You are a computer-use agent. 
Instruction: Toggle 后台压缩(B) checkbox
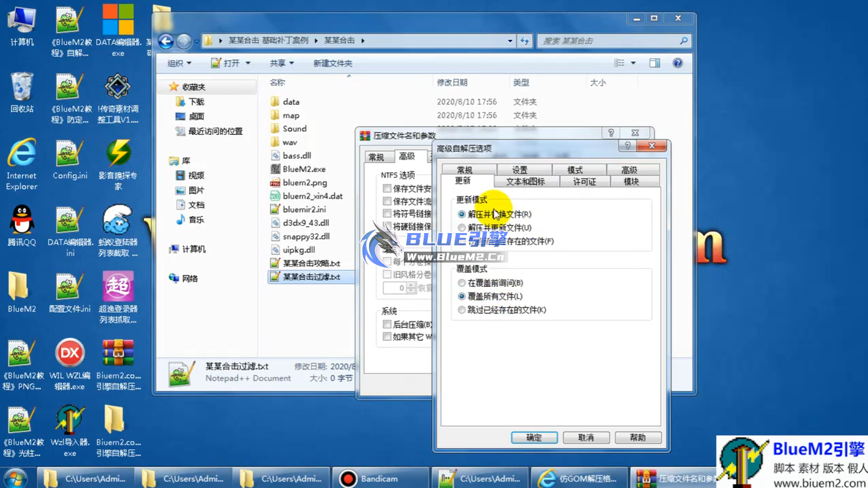387,324
